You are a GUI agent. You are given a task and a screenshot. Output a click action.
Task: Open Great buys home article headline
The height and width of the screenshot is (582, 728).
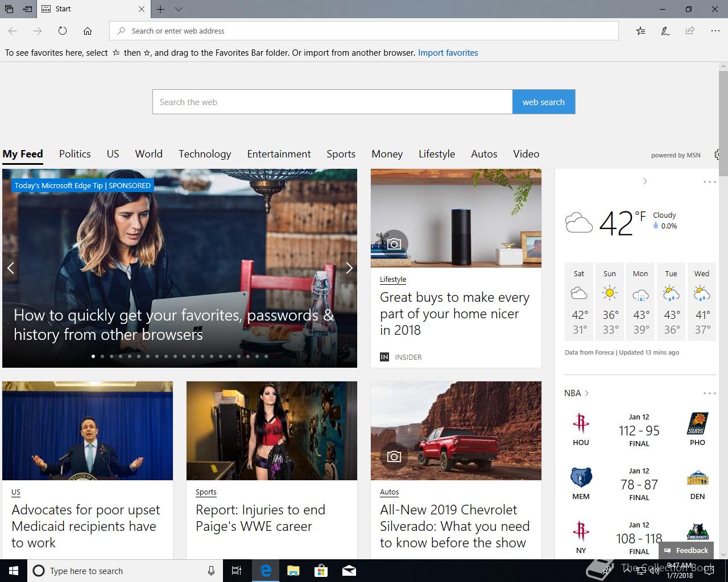(454, 314)
